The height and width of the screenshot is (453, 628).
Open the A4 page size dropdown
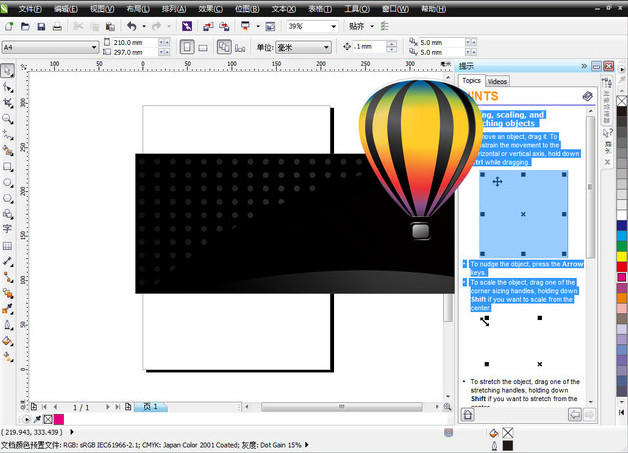[x=94, y=48]
